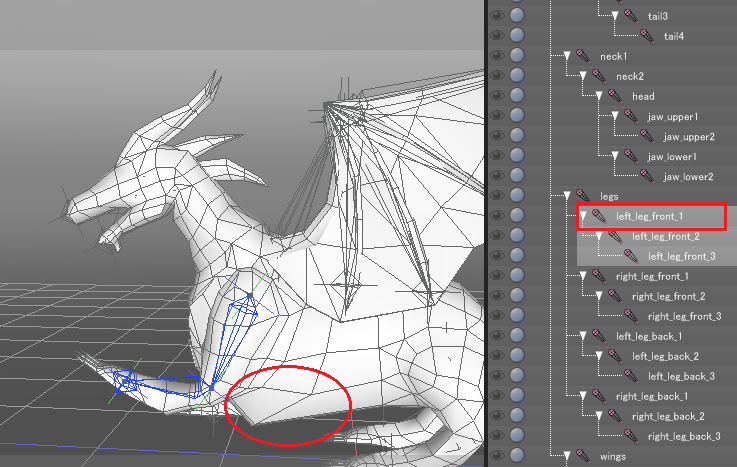737x467 pixels.
Task: Toggle visibility eye for right_leg_front_2
Action: click(x=497, y=295)
